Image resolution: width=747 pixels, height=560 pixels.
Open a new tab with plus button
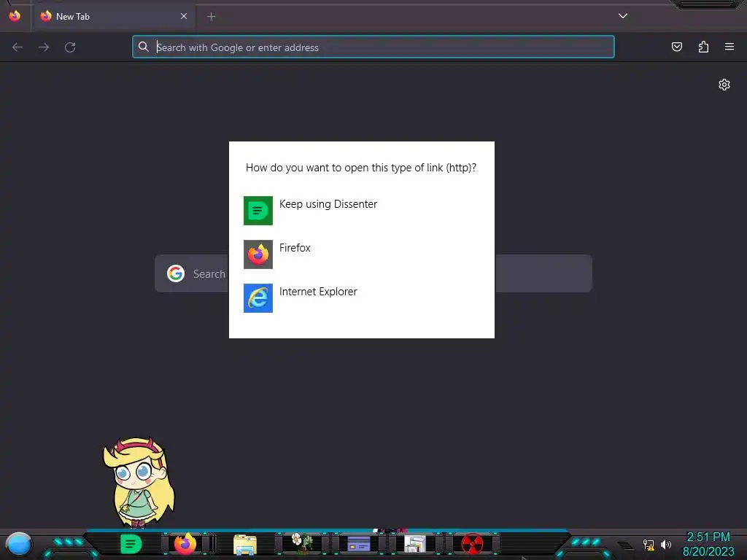pyautogui.click(x=212, y=17)
